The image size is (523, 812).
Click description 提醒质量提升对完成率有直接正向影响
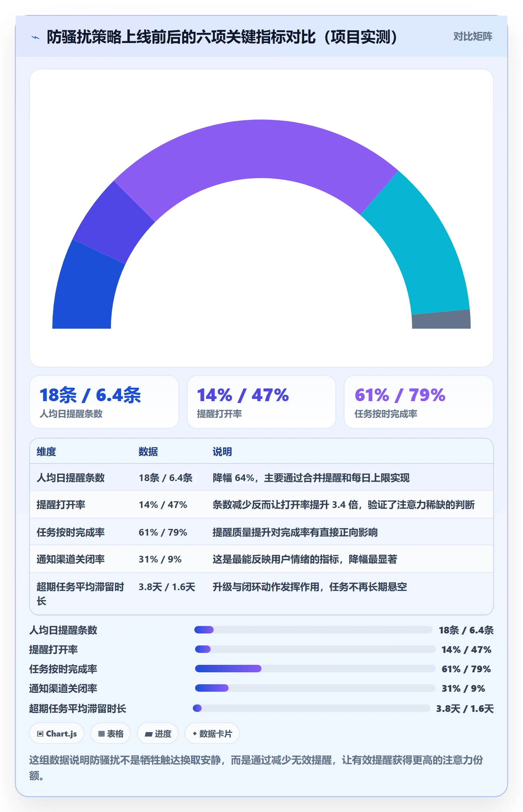(295, 532)
